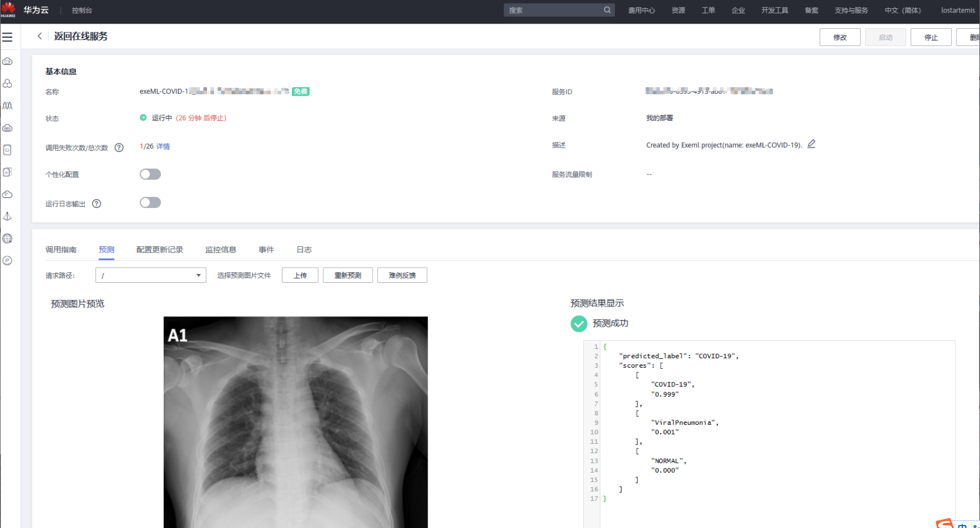Click the description text 'Created by Exeml project'
Viewport: 980px width, 528px height.
pos(724,145)
